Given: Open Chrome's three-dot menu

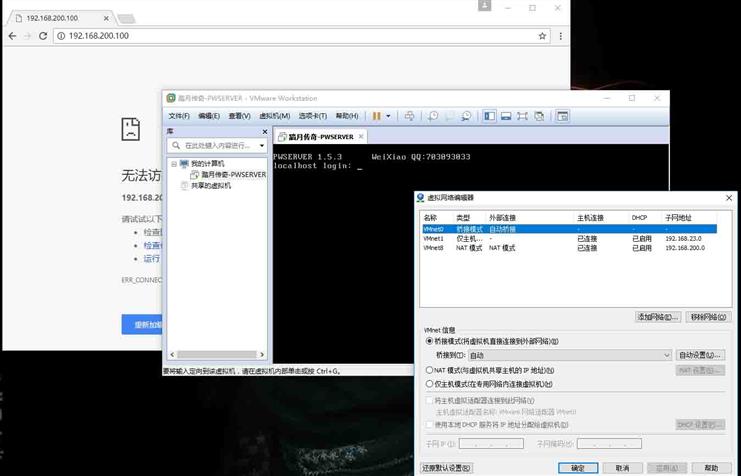Looking at the screenshot, I should tap(560, 36).
